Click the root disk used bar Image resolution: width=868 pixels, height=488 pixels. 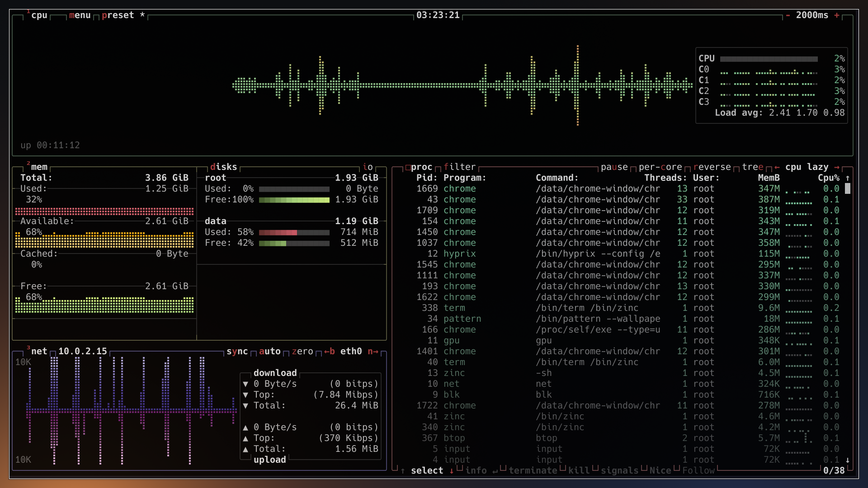tap(294, 189)
